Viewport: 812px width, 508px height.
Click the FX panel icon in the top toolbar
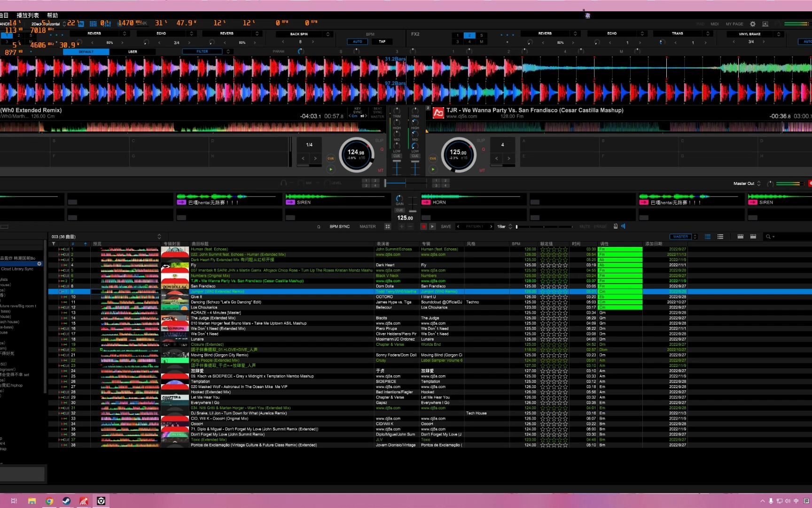pyautogui.click(x=81, y=24)
